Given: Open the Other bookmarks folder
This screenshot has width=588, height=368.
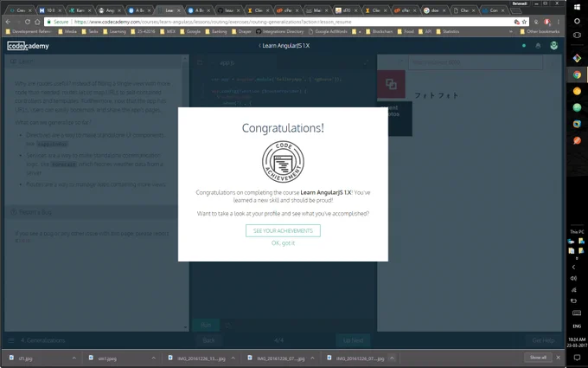Looking at the screenshot, I should pos(540,31).
